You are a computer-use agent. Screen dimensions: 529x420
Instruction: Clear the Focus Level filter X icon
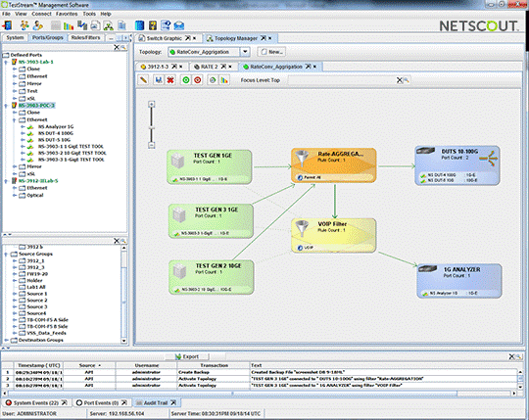400,80
